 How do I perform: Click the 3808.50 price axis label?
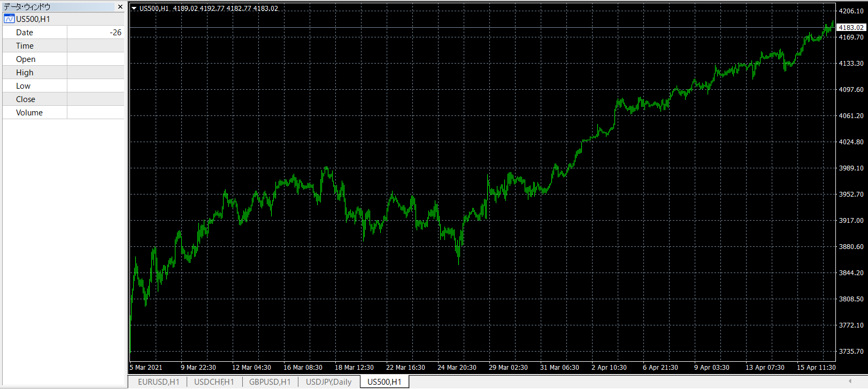click(851, 299)
